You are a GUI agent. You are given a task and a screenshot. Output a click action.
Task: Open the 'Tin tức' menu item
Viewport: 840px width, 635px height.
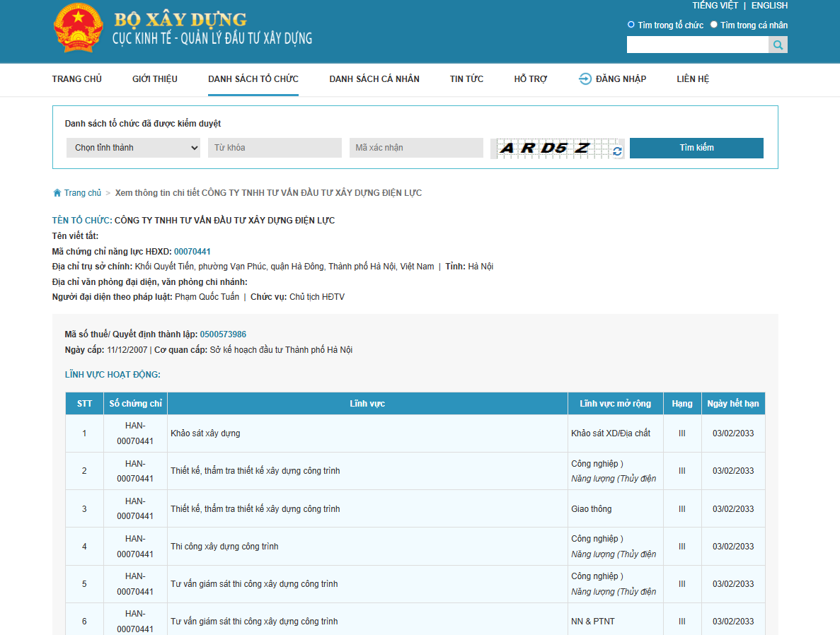coord(466,78)
